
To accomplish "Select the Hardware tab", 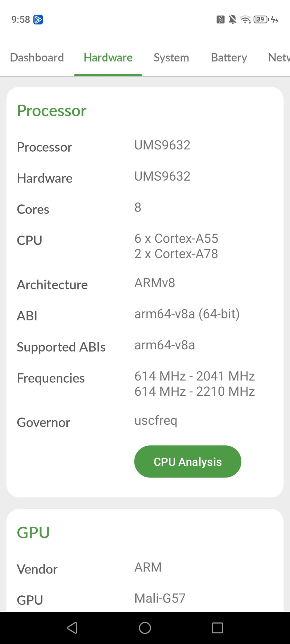I will (x=108, y=58).
